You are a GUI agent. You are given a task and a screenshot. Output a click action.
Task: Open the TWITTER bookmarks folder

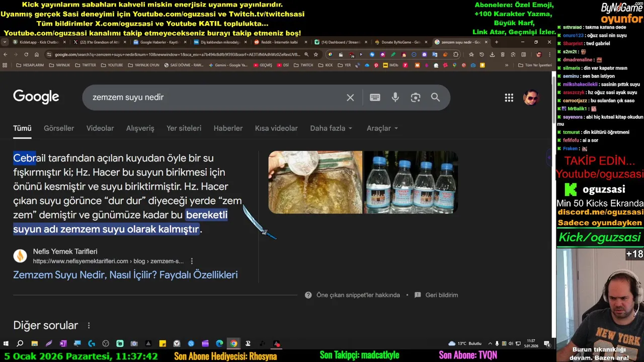tap(86, 65)
